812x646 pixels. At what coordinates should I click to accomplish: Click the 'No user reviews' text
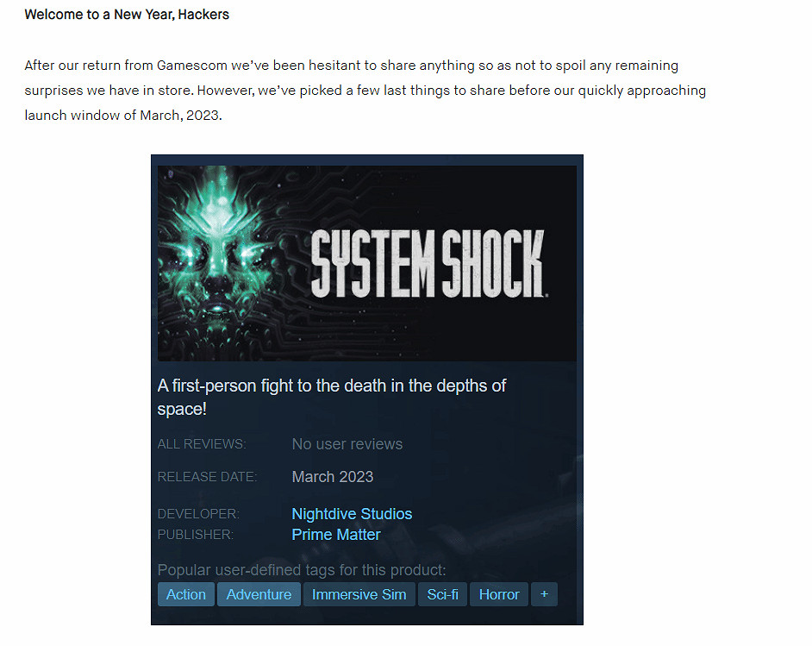point(347,444)
